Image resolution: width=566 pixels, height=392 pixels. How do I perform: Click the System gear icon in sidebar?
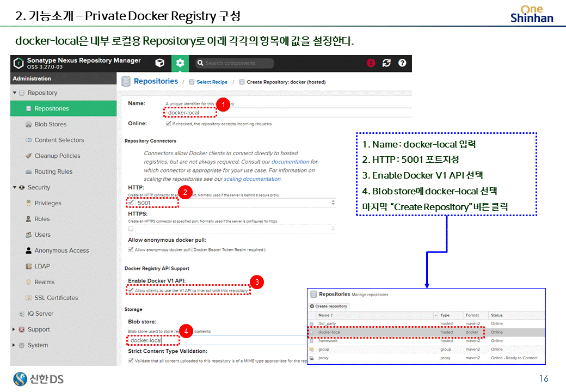(22, 345)
